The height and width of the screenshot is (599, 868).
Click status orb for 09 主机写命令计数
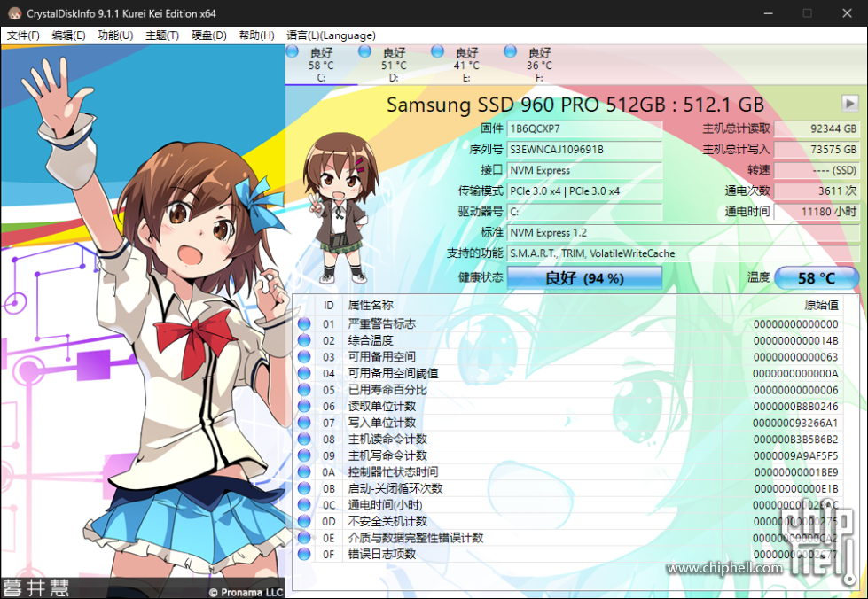point(304,455)
